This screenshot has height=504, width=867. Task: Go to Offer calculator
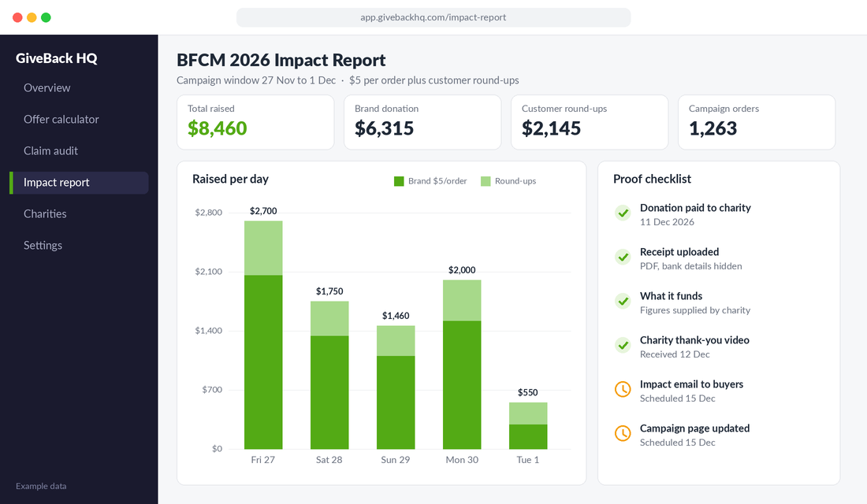(x=61, y=120)
